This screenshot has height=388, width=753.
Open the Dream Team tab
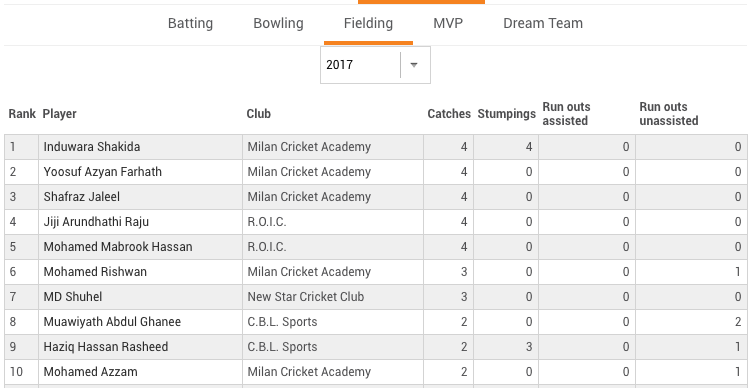[x=543, y=24]
